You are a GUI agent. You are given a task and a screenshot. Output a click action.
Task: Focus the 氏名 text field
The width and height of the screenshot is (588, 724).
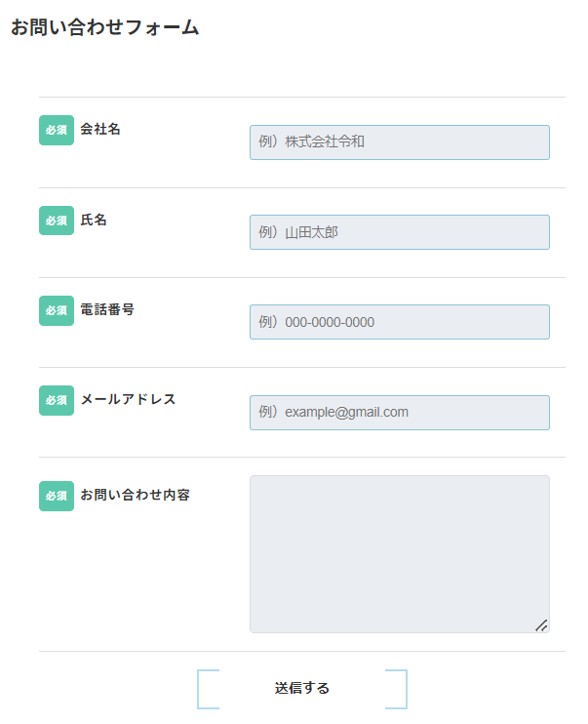coord(399,232)
